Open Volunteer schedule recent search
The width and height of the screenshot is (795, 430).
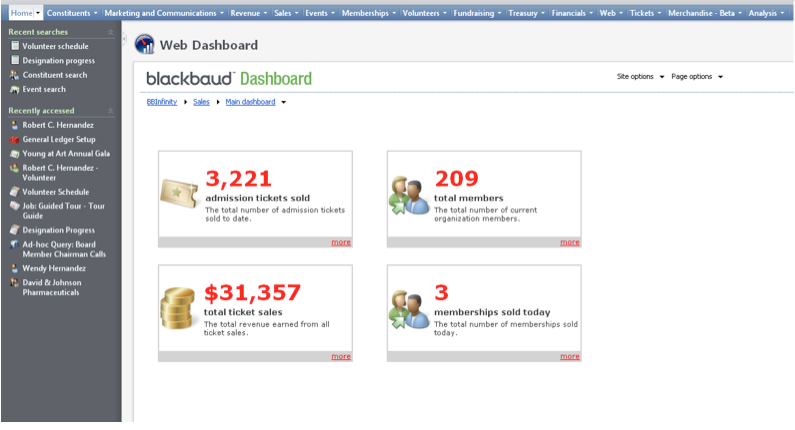[x=55, y=46]
